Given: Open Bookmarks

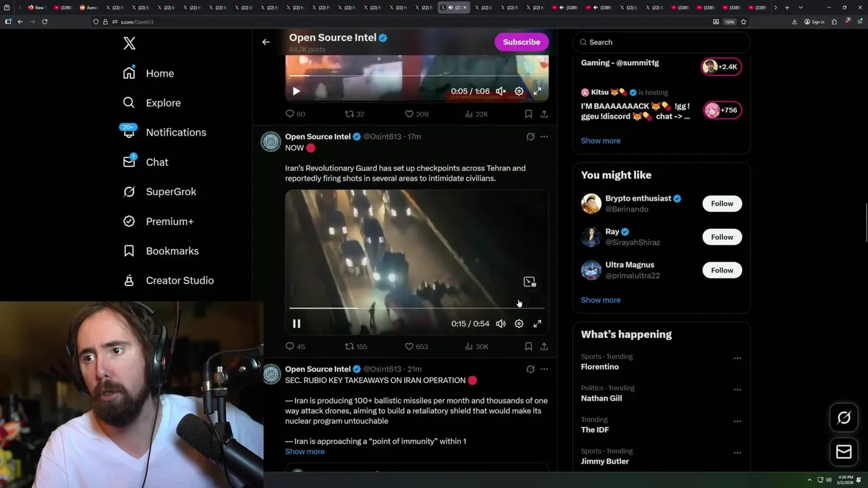Looking at the screenshot, I should 161,251.
